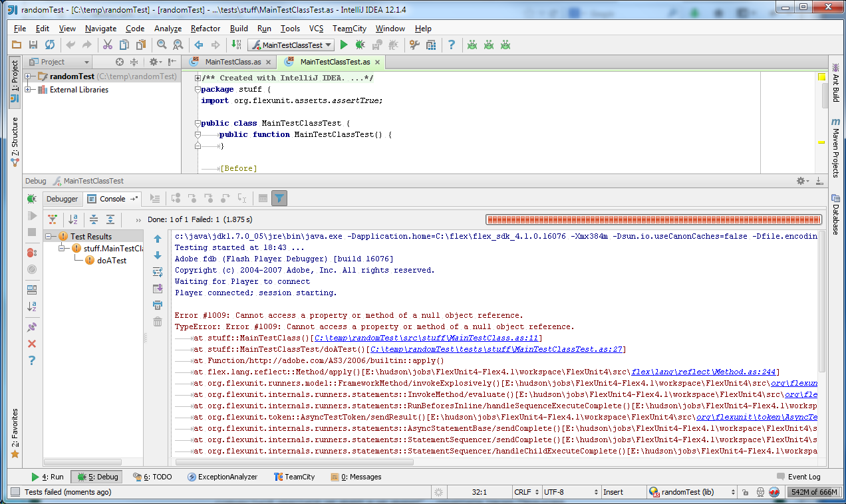Switch to Debugger tab
Image resolution: width=846 pixels, height=504 pixels.
click(62, 199)
